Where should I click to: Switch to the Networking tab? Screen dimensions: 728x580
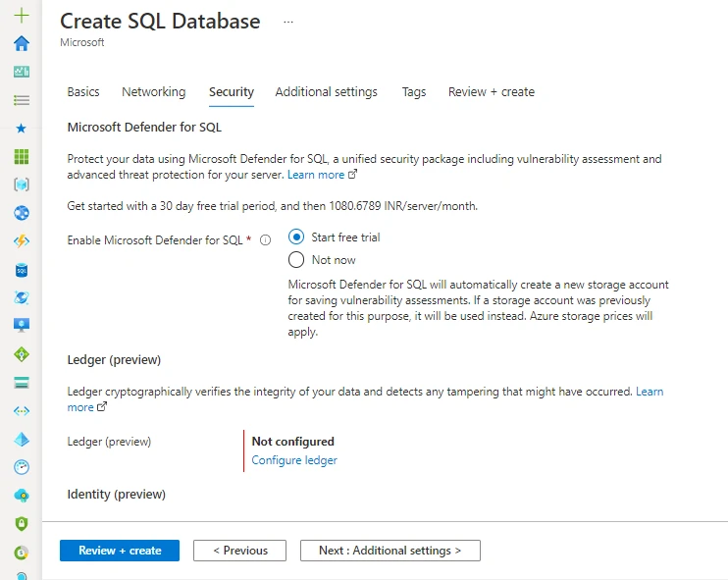pyautogui.click(x=154, y=92)
